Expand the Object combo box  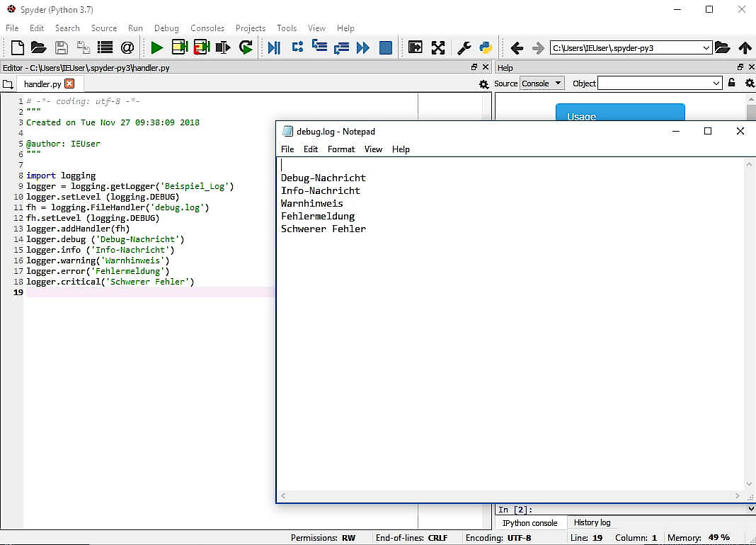[716, 84]
